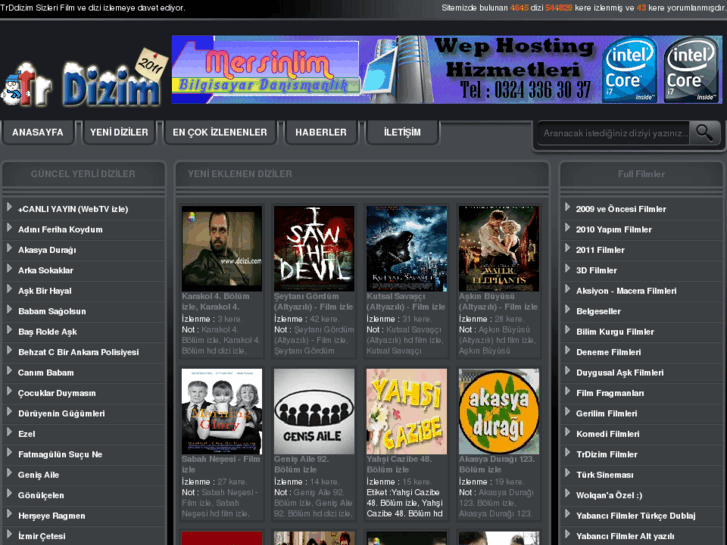Viewport: 727px width, 545px height.
Task: Open the Fatmagülün Suçu Ne link
Action: coord(60,454)
